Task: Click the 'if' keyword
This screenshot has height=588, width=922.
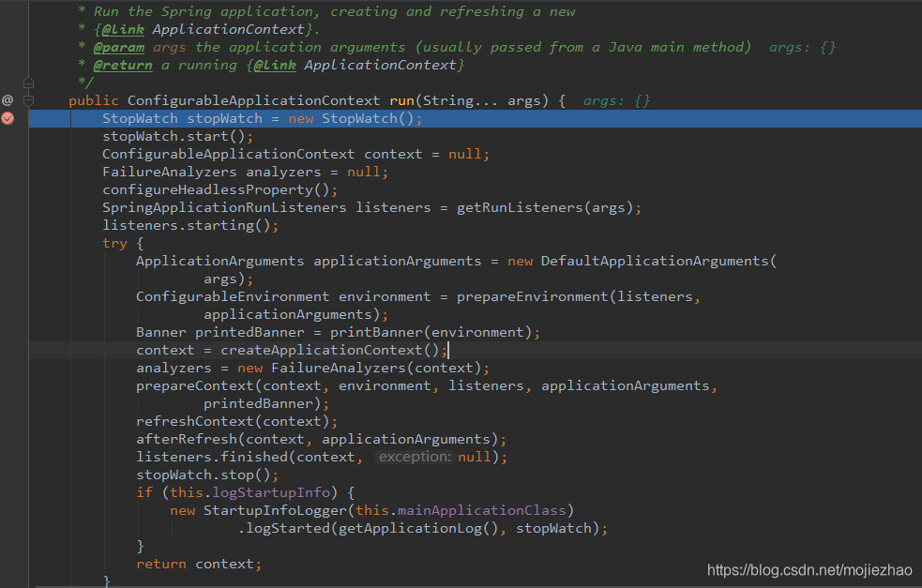Action: [x=144, y=492]
